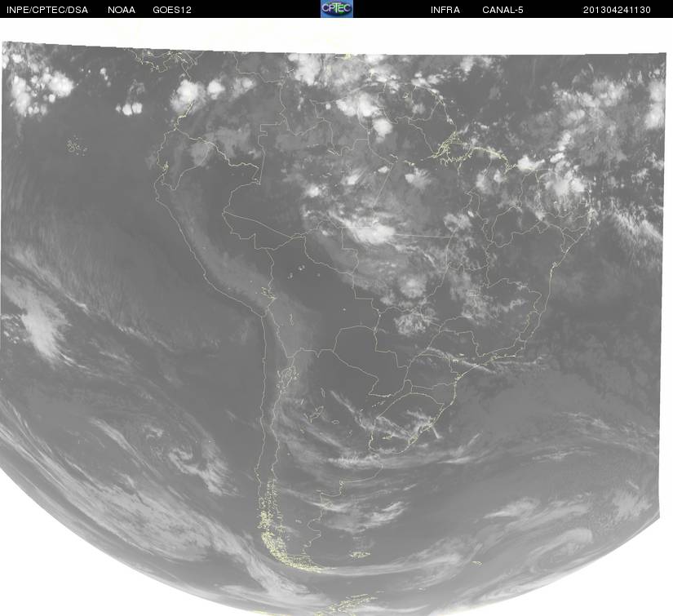Screen dimensions: 673x616
Task: Click the NOAA label in the header
Action: (x=122, y=10)
